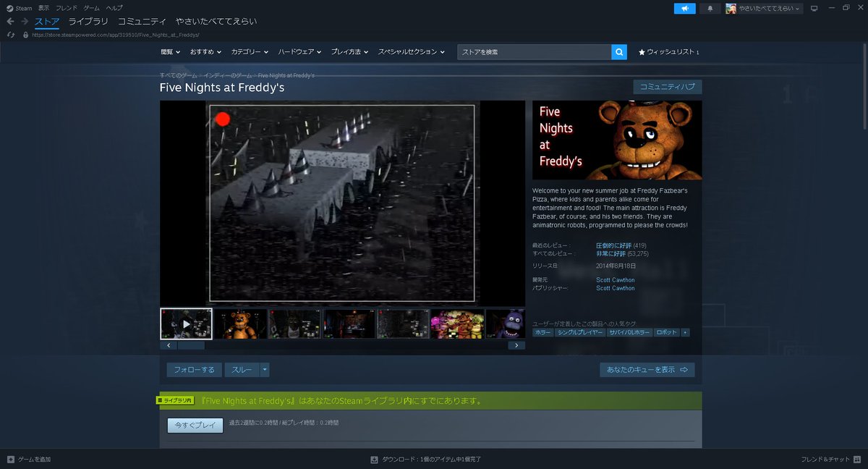Click the インディーのゲーム breadcrumb link
The width and height of the screenshot is (868, 469).
tap(228, 75)
